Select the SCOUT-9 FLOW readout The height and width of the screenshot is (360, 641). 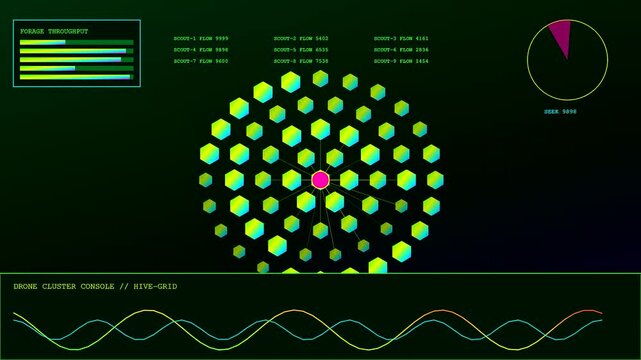pyautogui.click(x=401, y=61)
